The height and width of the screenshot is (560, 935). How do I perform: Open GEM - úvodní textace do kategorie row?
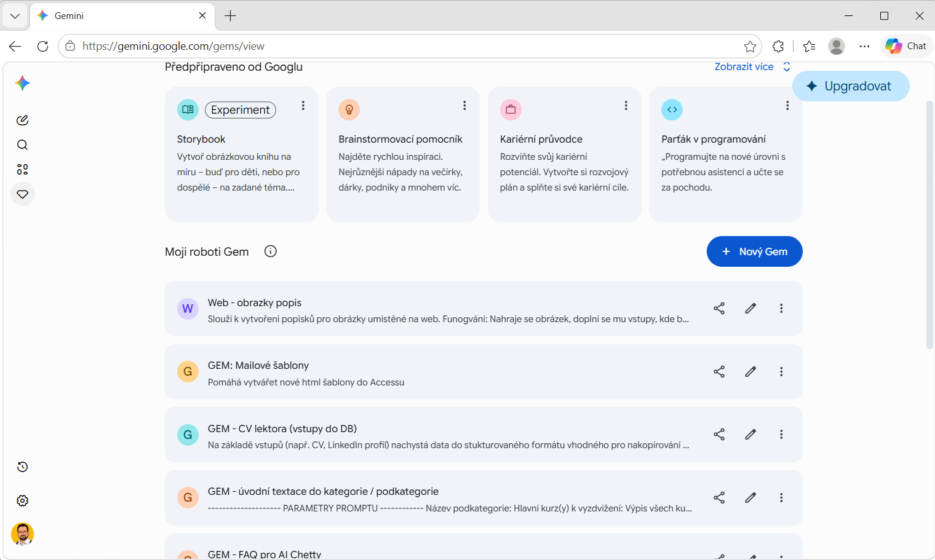483,498
